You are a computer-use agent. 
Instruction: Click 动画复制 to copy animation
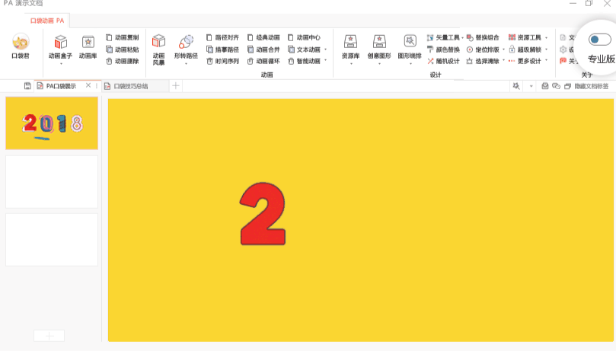[122, 37]
